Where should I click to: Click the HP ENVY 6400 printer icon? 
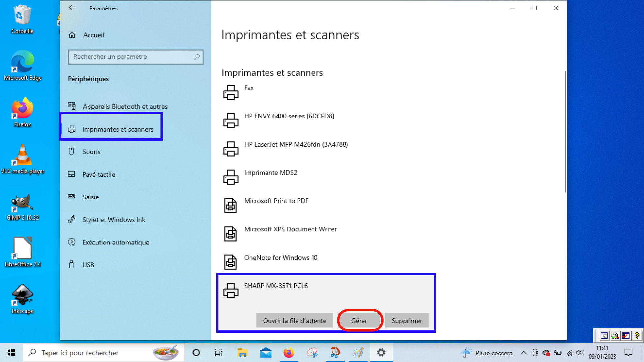click(231, 120)
